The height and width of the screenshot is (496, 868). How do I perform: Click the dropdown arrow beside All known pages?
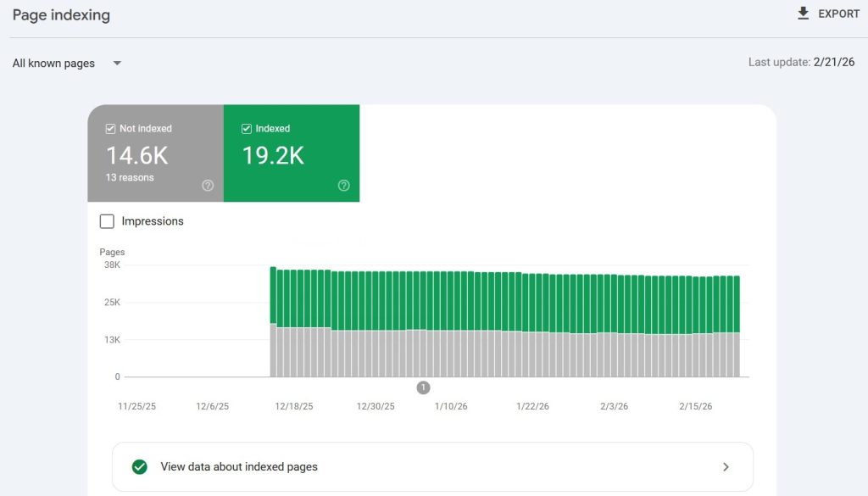(x=116, y=63)
